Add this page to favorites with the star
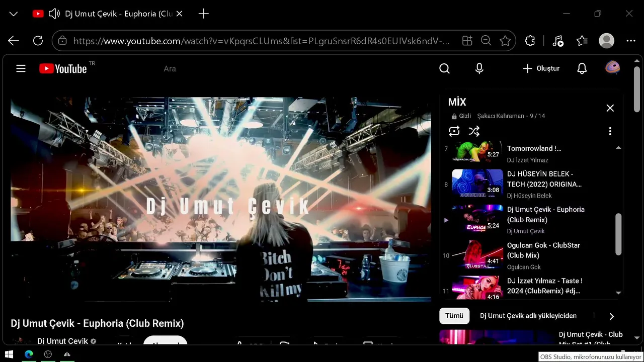 505,41
